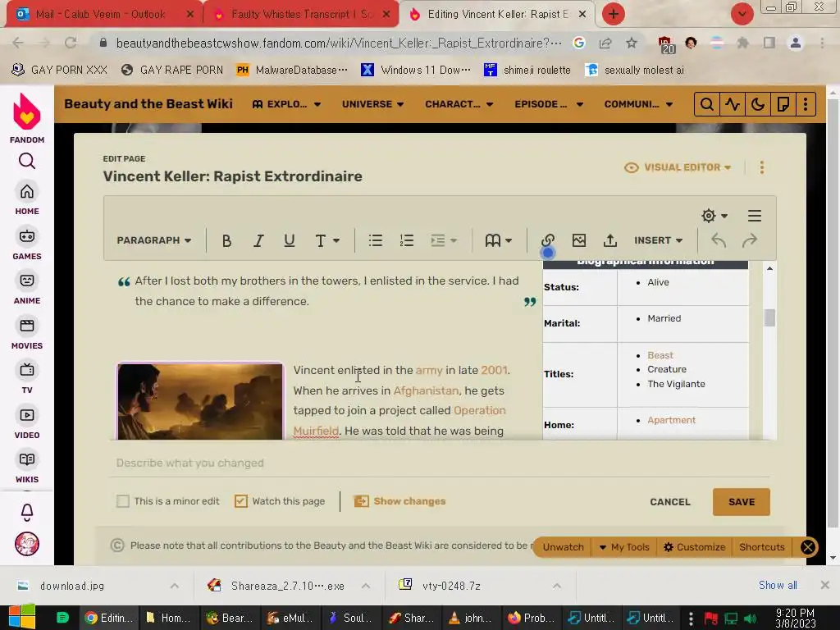The width and height of the screenshot is (840, 630).
Task: Open edit page three-dot options
Action: click(762, 167)
